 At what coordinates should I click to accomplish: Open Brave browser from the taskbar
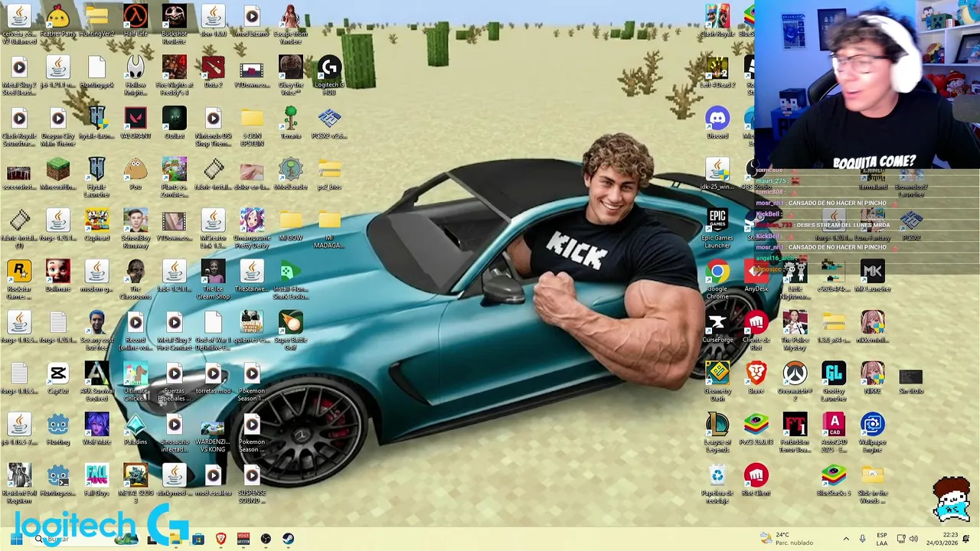221,539
